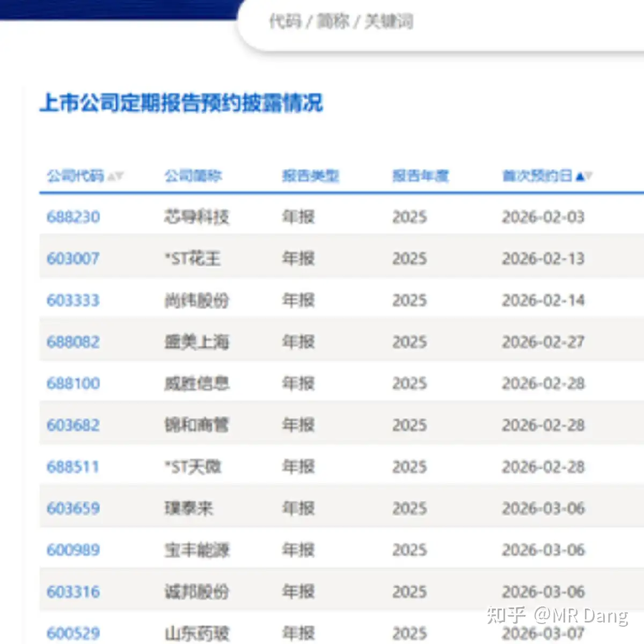Screen dimensions: 644x644
Task: Open company 600989 宝丰能源 link
Action: 73,550
